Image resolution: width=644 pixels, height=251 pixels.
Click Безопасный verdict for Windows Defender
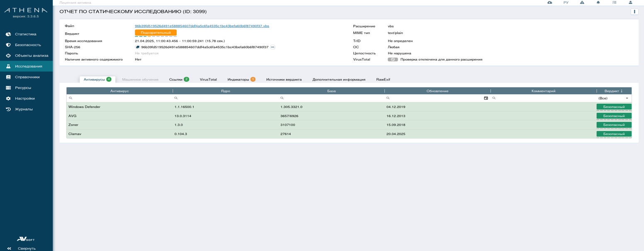tap(613, 107)
